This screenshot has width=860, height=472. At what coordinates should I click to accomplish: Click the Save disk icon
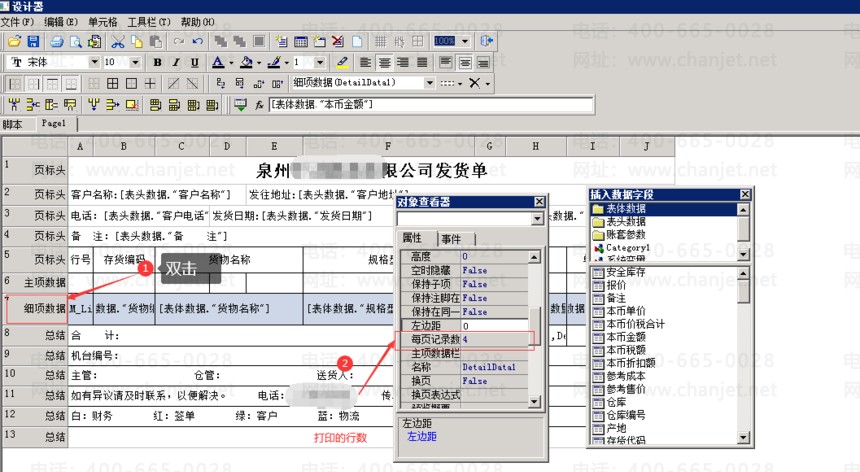[x=33, y=41]
